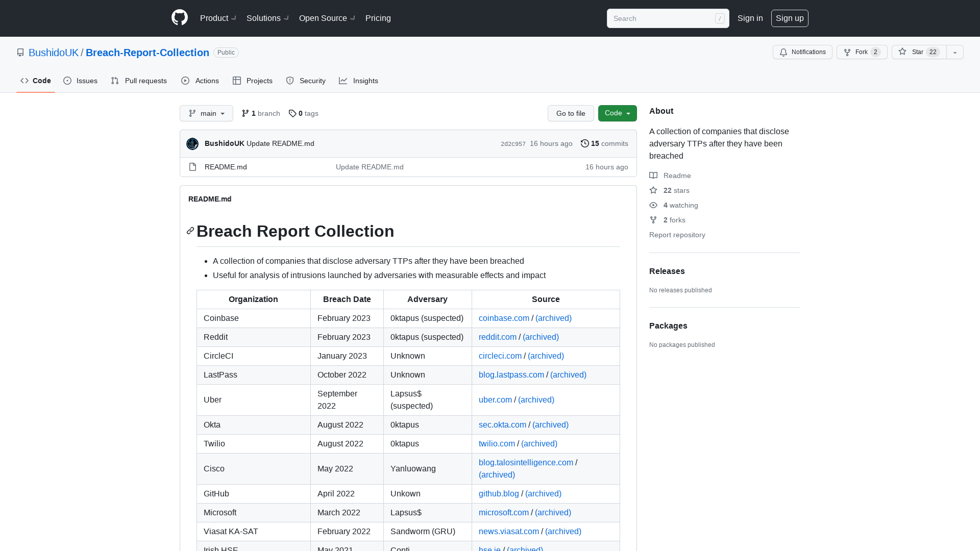The height and width of the screenshot is (551, 980).
Task: Open sec.okta.com link
Action: click(x=502, y=424)
